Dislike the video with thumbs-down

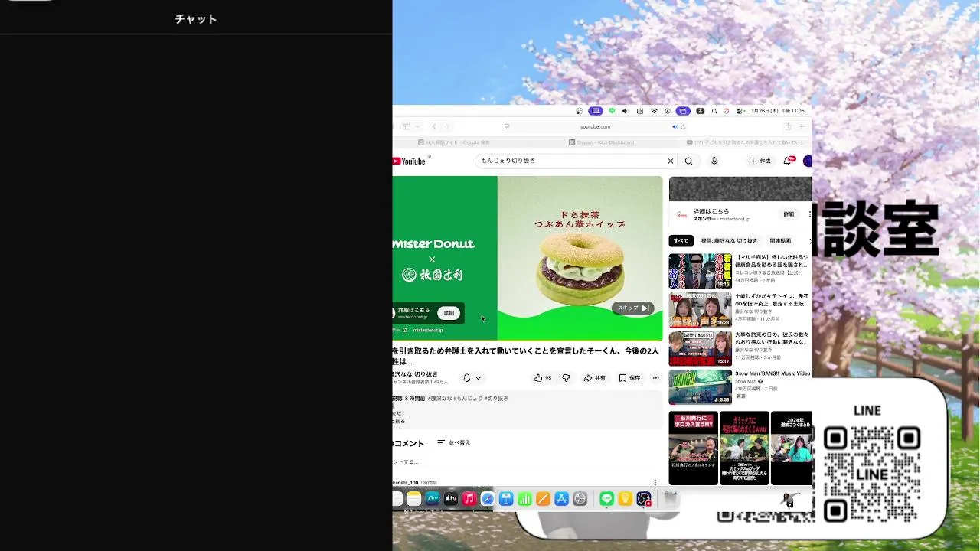point(566,378)
